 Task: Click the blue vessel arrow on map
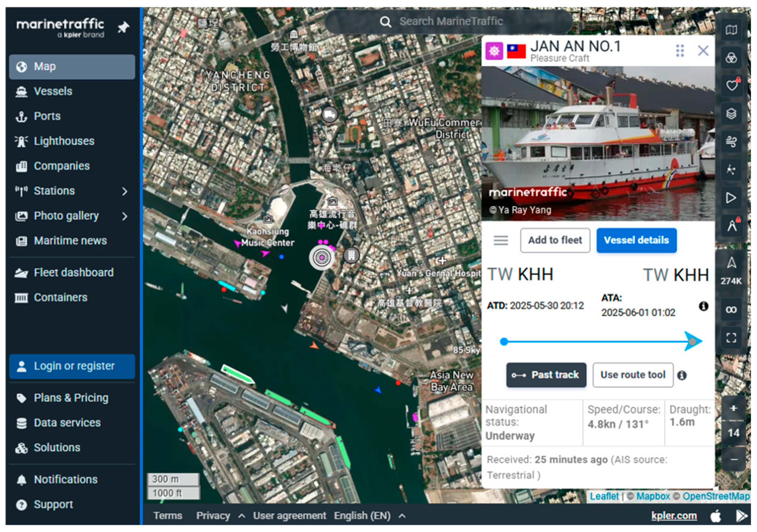point(378,390)
